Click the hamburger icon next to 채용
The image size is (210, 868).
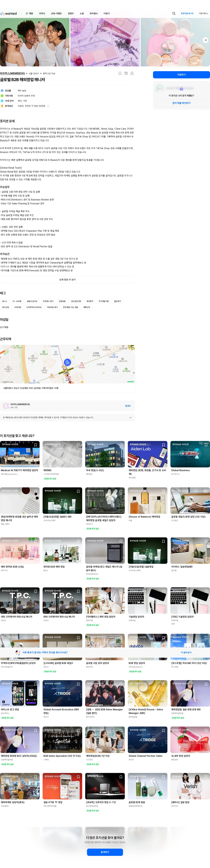pyautogui.click(x=27, y=14)
